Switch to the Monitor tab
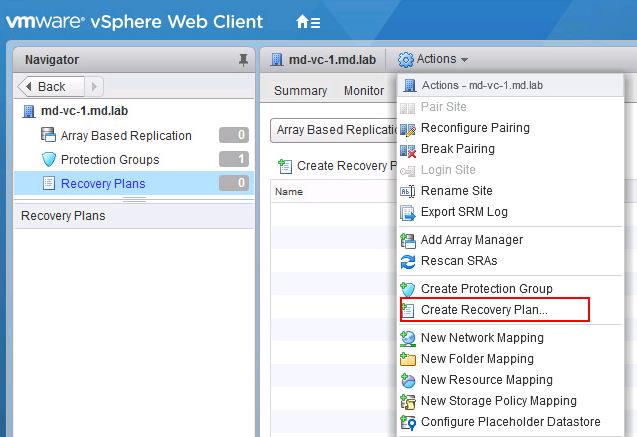 point(364,91)
